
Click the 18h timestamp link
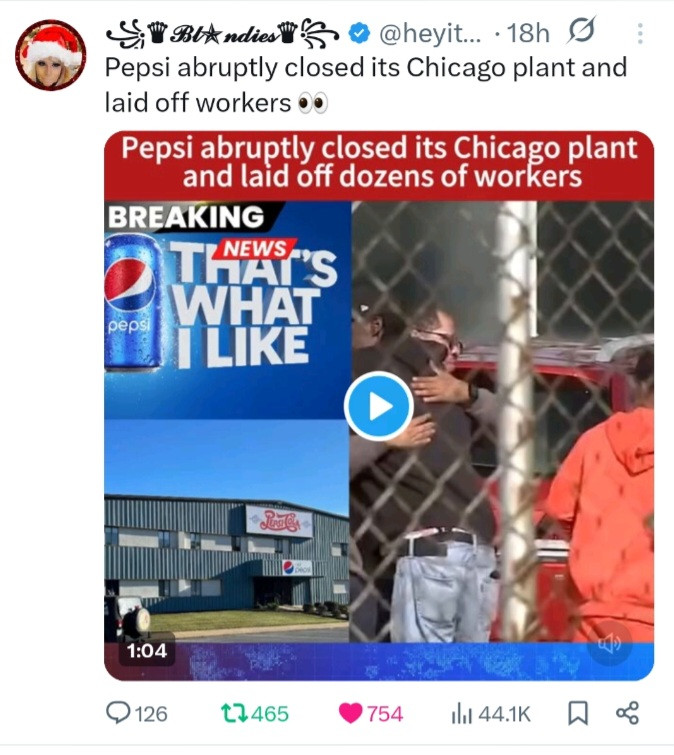point(528,33)
